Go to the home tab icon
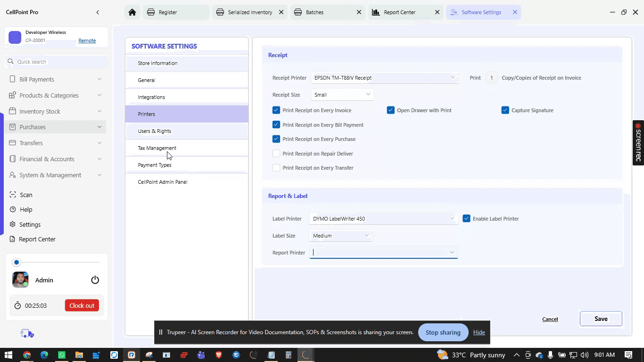 click(132, 12)
